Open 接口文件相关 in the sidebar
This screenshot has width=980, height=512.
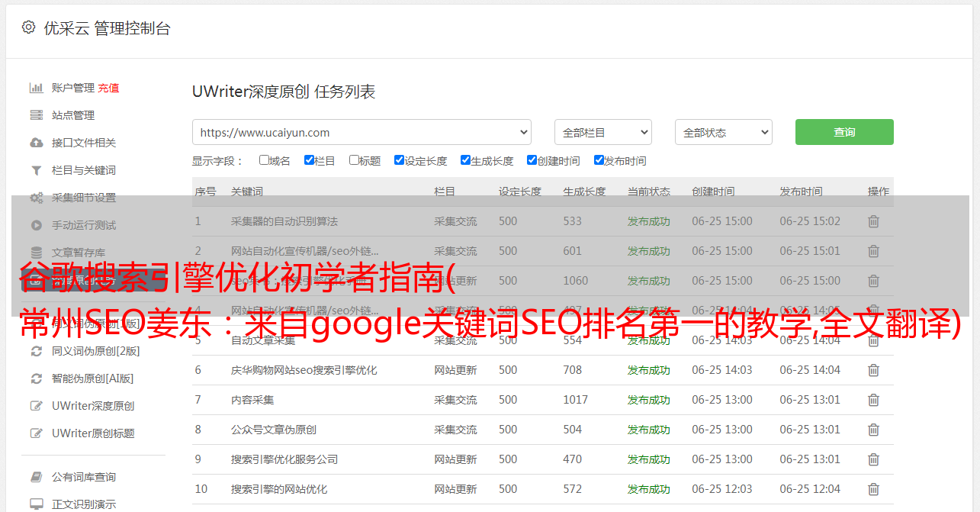tap(84, 143)
